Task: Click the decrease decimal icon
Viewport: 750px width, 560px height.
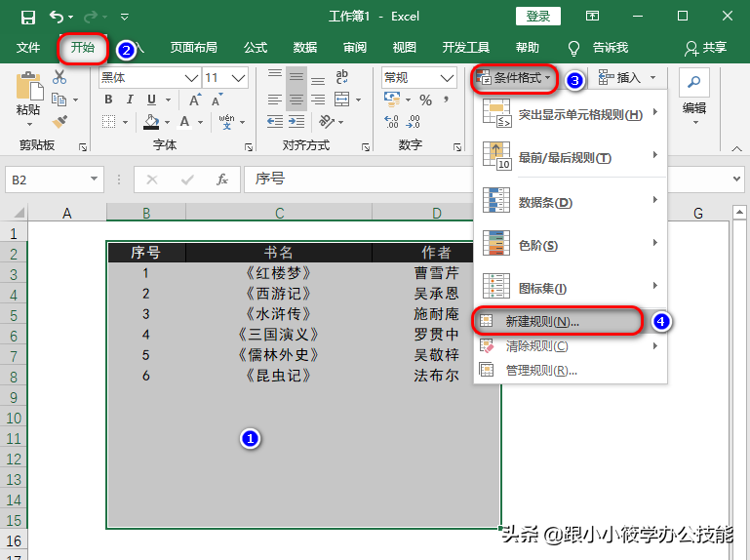Action: tap(413, 122)
